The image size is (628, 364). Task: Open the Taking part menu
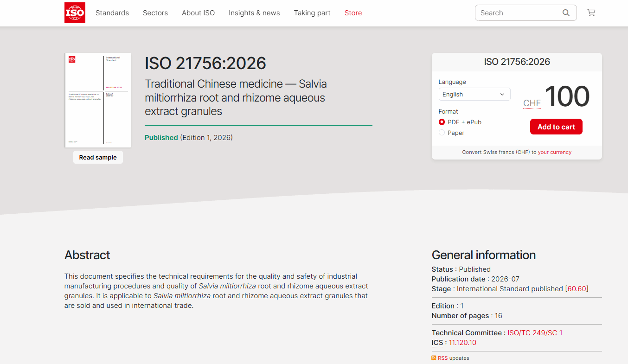coord(312,13)
